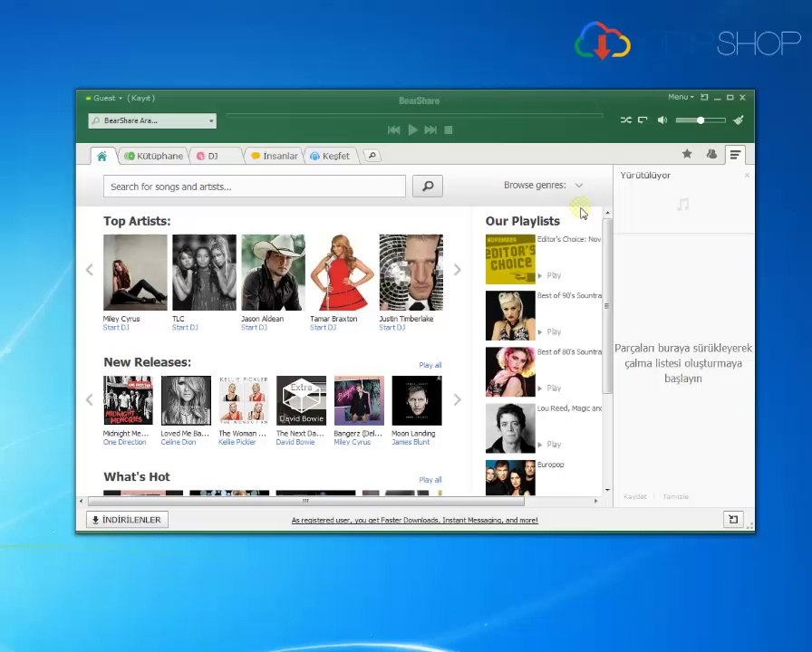Click Play all for New Releases
Viewport: 812px width, 652px height.
pos(430,365)
